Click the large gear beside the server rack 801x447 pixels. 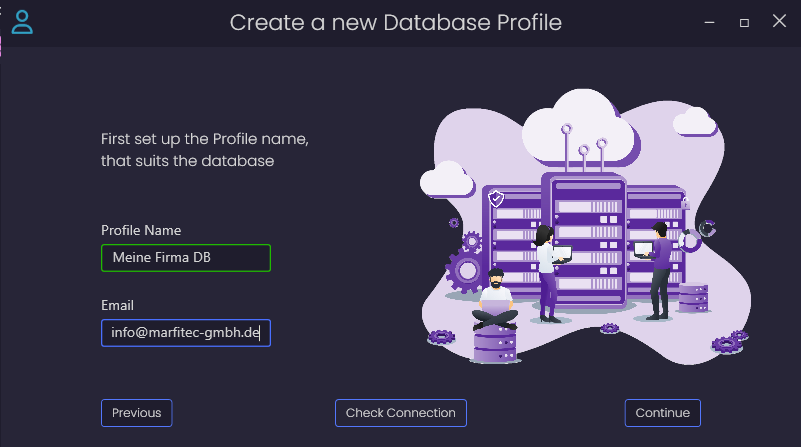click(x=466, y=271)
